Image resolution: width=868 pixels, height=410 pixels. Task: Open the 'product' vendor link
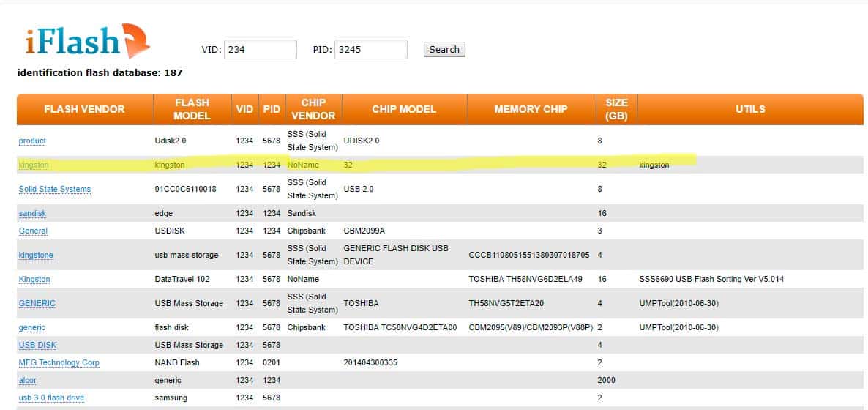(32, 141)
